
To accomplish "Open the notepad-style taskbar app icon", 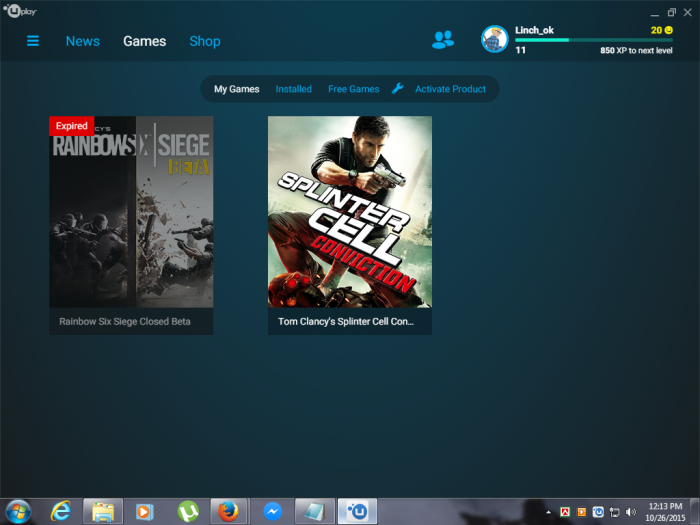I will (x=315, y=512).
